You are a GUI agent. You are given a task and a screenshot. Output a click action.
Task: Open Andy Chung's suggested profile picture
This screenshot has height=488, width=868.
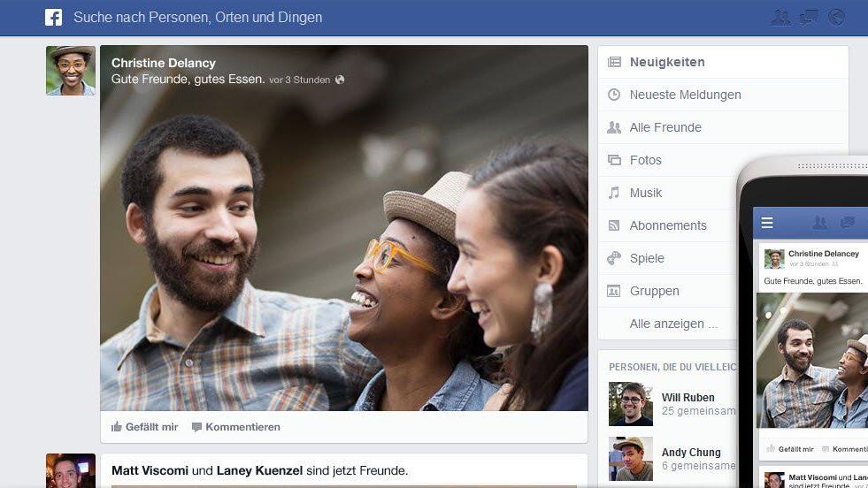[631, 459]
